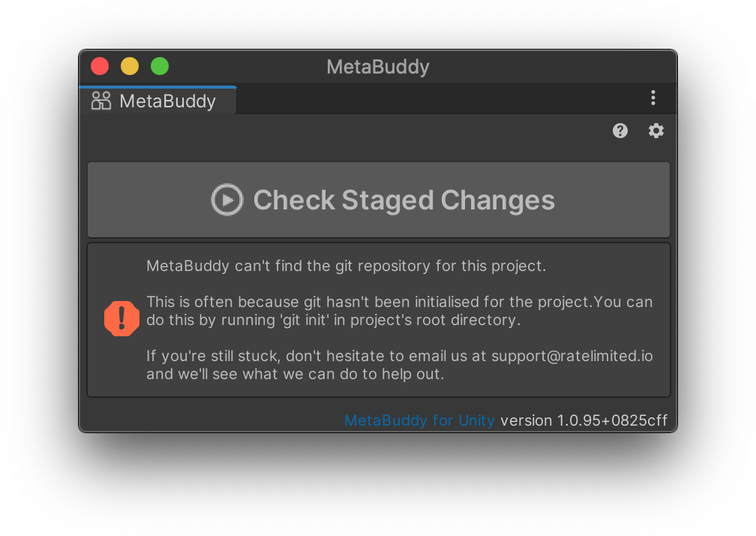Click the play icon beside Check Staged Changes
756x536 pixels.
click(x=226, y=200)
